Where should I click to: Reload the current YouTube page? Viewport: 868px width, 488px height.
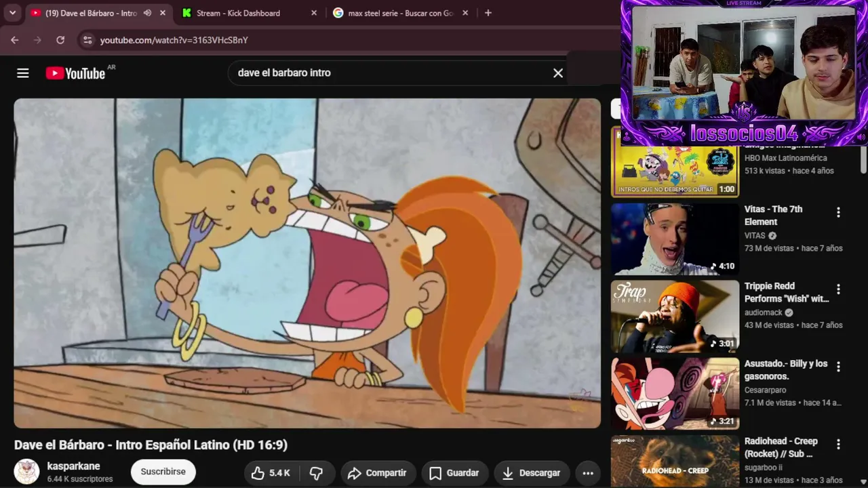pyautogui.click(x=60, y=40)
